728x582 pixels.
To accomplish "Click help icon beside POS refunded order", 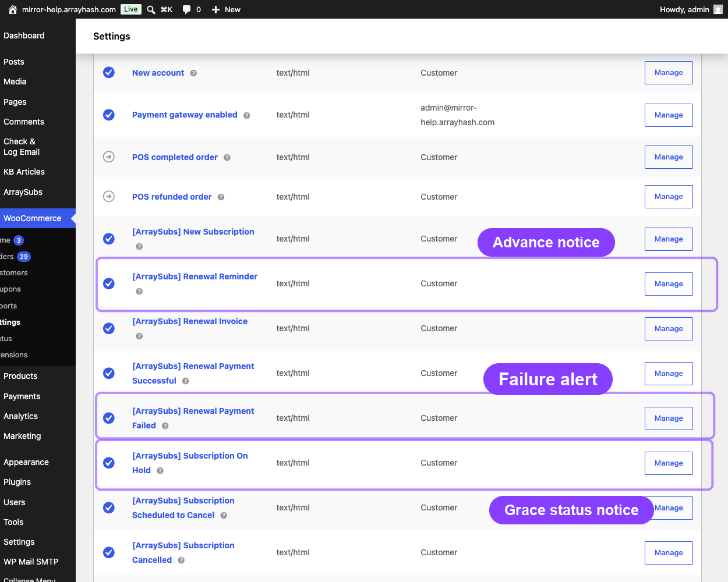I will 221,197.
